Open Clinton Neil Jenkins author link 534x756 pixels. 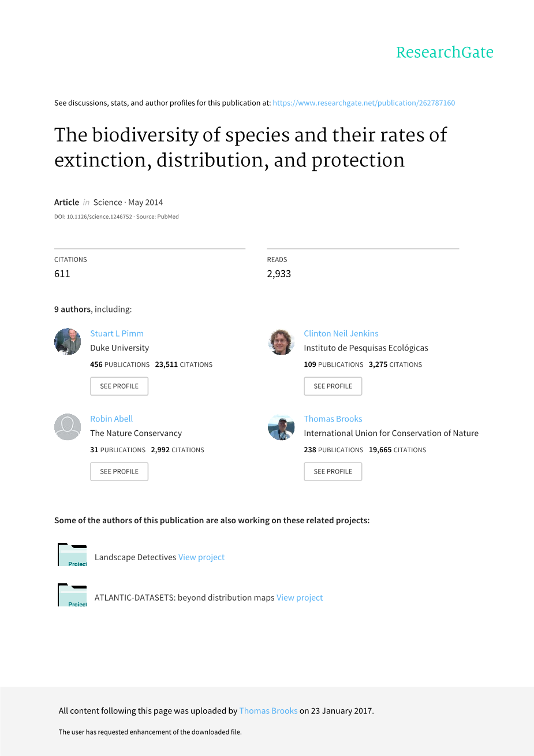[x=341, y=333]
